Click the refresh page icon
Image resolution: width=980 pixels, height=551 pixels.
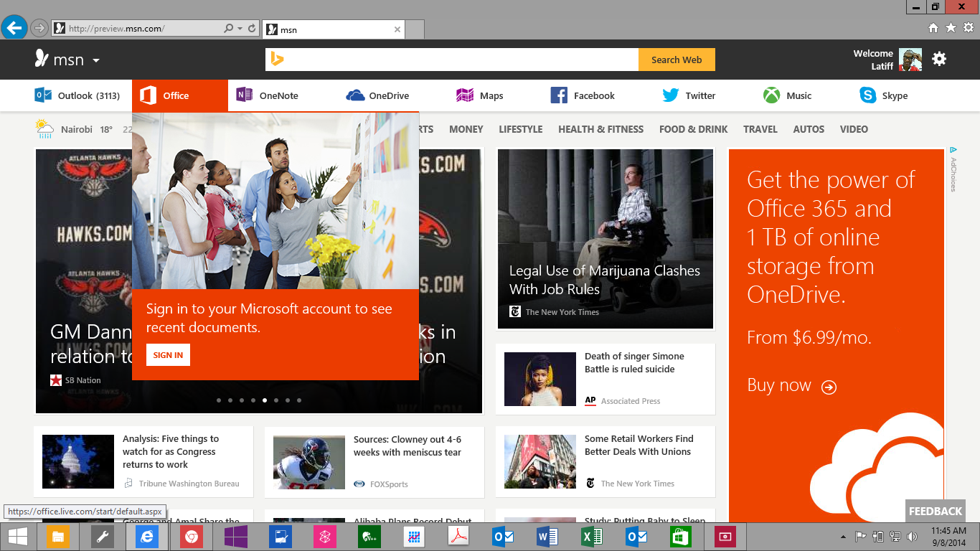click(252, 29)
